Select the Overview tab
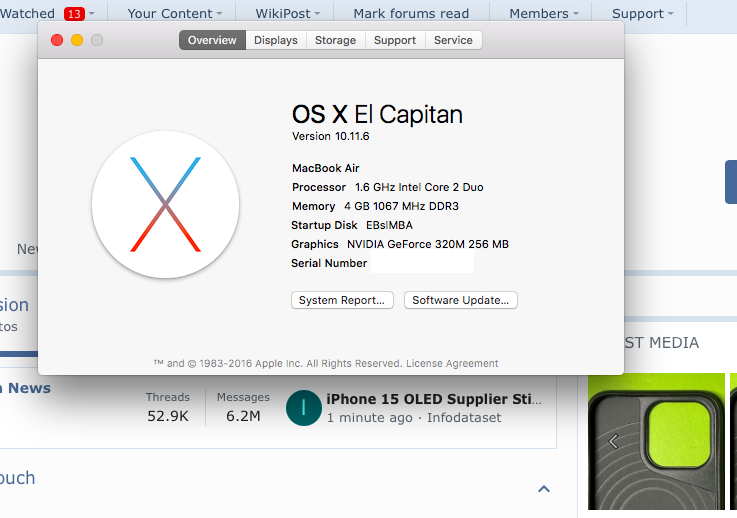 [212, 40]
